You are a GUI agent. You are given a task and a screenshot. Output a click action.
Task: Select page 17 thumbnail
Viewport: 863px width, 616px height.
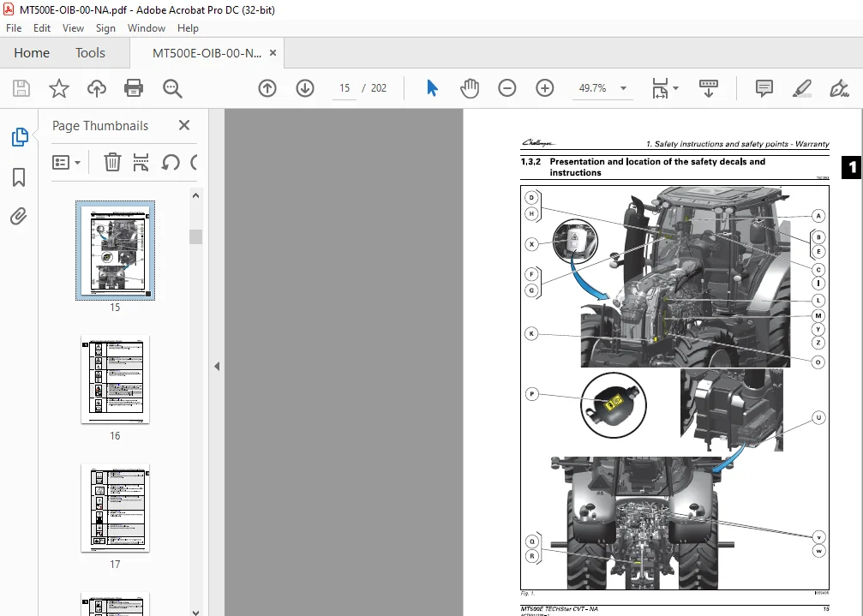click(x=115, y=508)
